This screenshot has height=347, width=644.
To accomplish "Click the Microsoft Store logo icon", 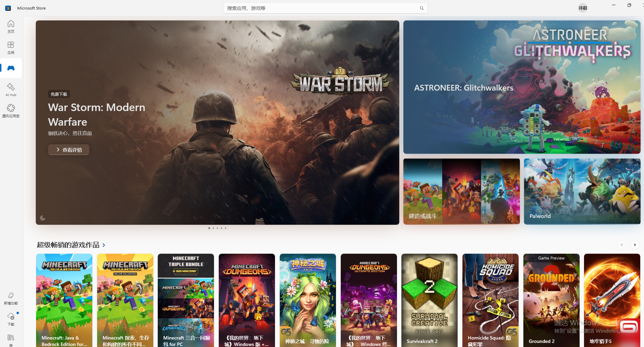I will [8, 8].
